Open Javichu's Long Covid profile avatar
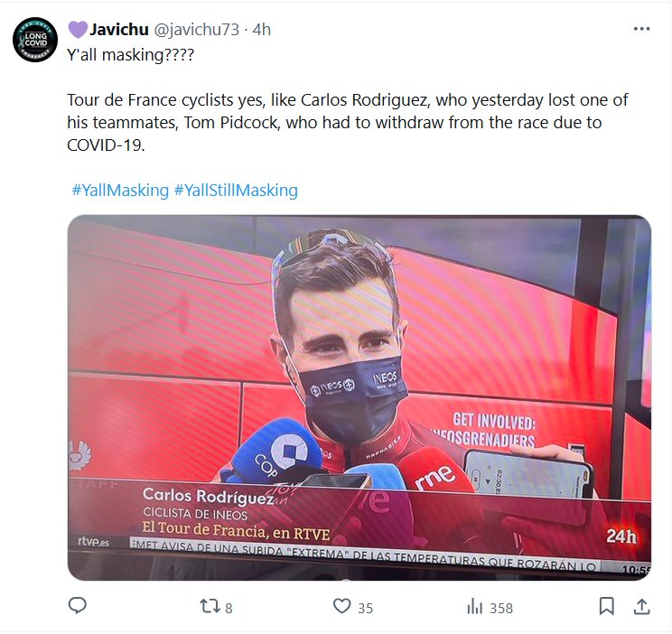Screen dimensions: 672x634 pyautogui.click(x=35, y=40)
